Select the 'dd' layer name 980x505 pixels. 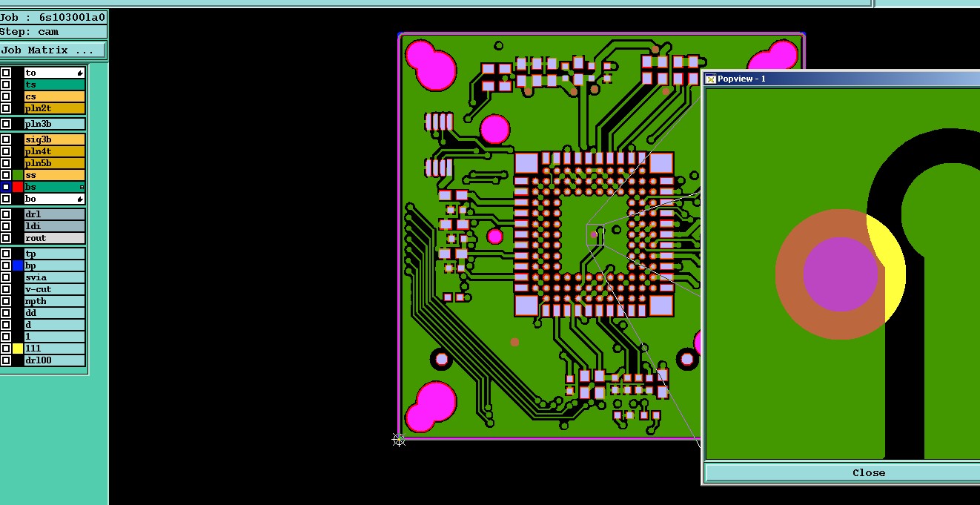pyautogui.click(x=55, y=313)
